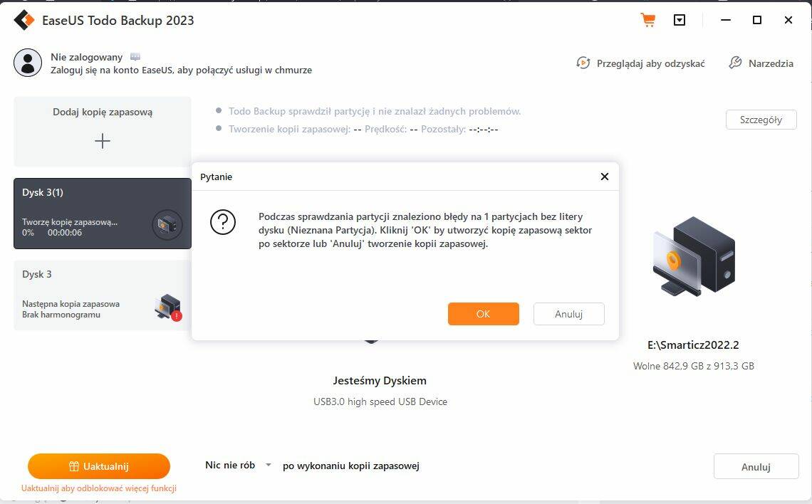Open the shopping cart purchase icon
Image resolution: width=812 pixels, height=504 pixels.
click(648, 20)
